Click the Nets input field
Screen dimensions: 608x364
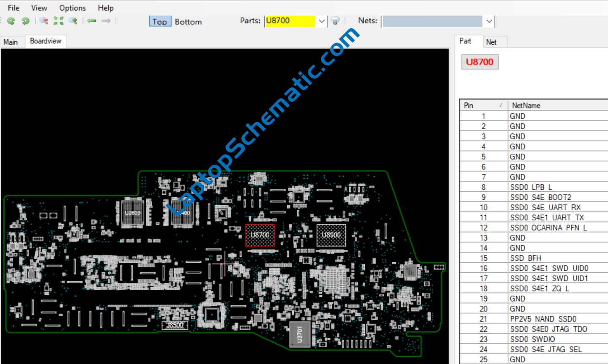pyautogui.click(x=432, y=21)
